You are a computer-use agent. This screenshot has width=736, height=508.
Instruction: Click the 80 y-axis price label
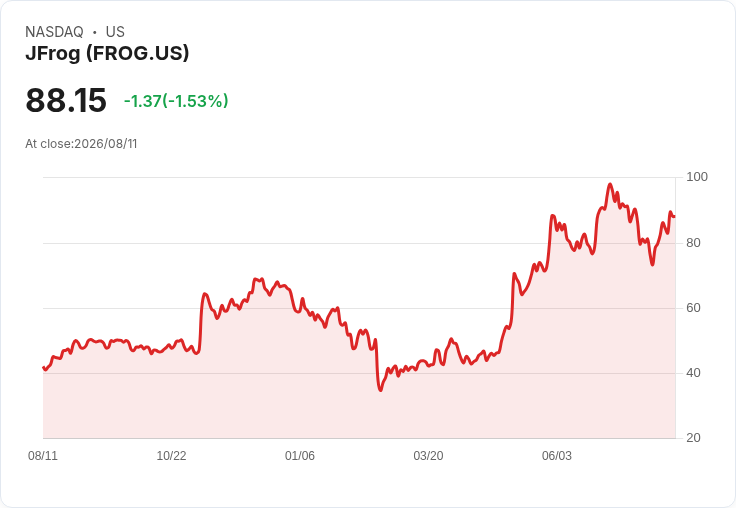[x=693, y=243]
